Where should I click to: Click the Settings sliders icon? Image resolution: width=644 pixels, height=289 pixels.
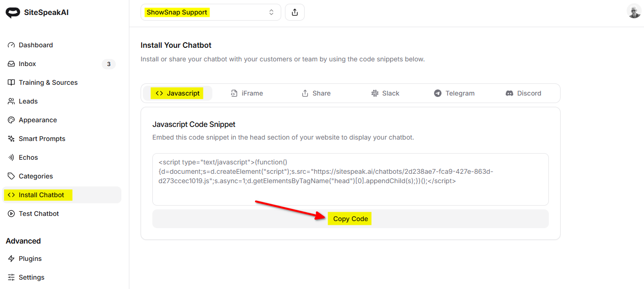[11, 277]
